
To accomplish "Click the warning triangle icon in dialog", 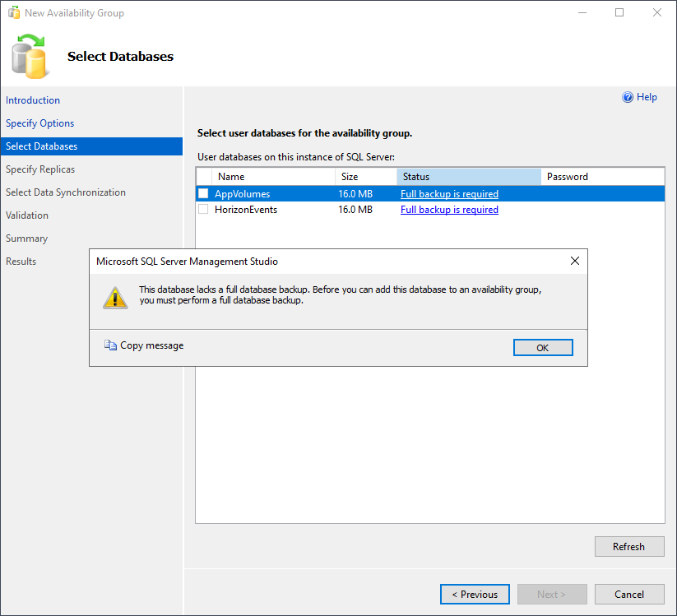I will coord(115,297).
